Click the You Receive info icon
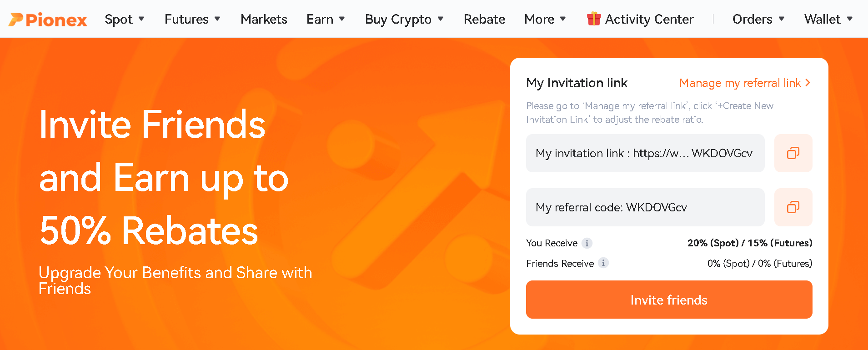The height and width of the screenshot is (350, 868). point(587,243)
